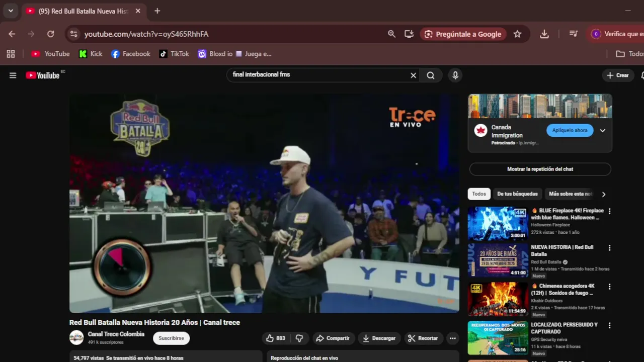Open the YouTube bookmark

pyautogui.click(x=50, y=54)
